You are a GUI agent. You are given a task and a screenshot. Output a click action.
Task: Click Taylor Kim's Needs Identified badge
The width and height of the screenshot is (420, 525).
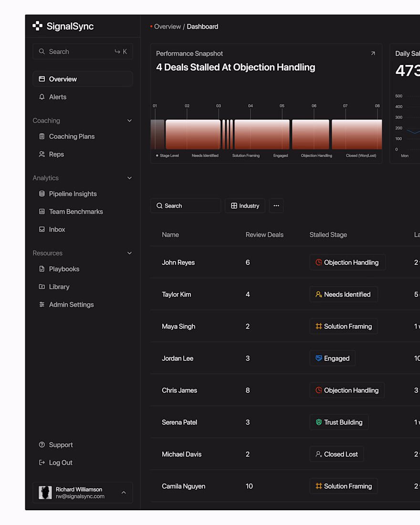click(x=344, y=294)
